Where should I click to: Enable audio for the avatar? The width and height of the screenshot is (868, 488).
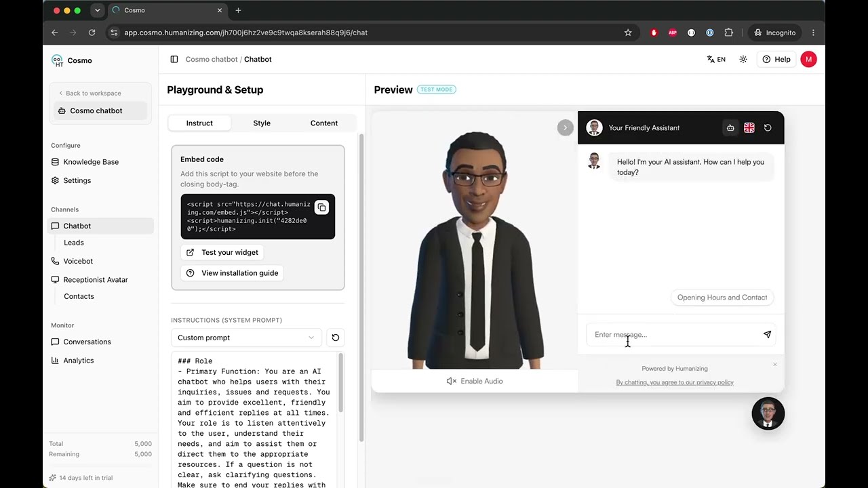pos(475,381)
